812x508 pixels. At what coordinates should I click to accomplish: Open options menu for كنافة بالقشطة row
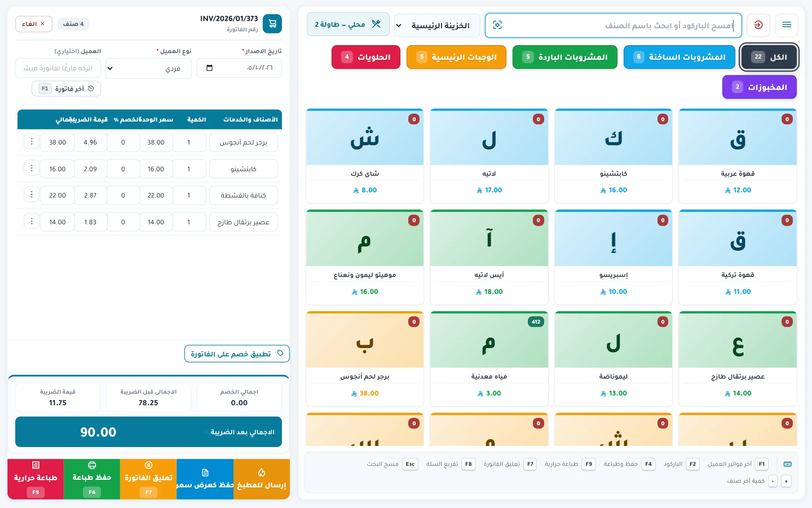[32, 195]
